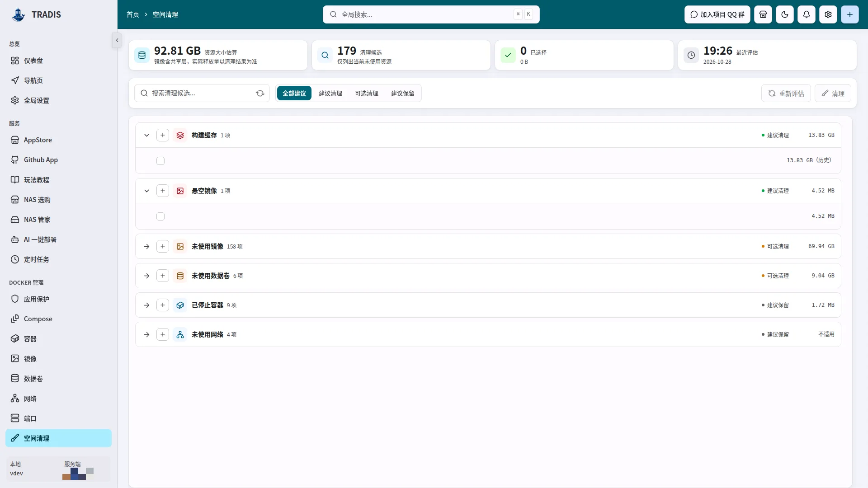
Task: Click the 构建缓存 layers icon
Action: [x=180, y=135]
